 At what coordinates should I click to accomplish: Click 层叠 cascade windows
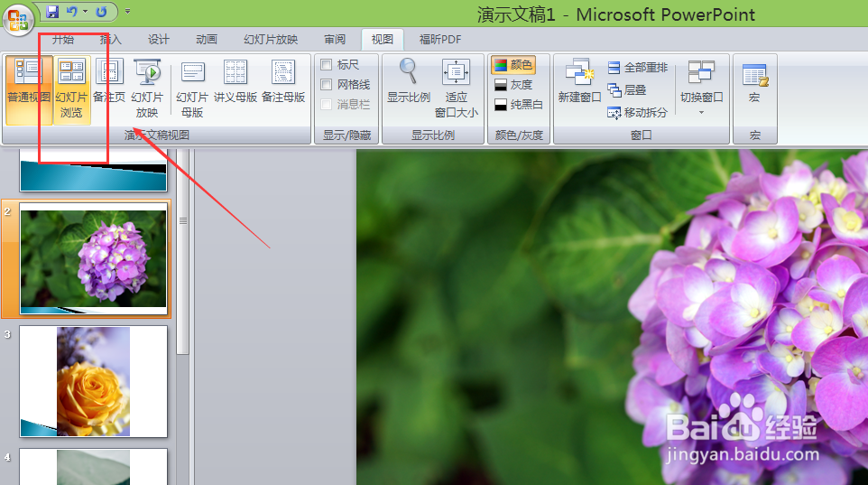pyautogui.click(x=627, y=89)
